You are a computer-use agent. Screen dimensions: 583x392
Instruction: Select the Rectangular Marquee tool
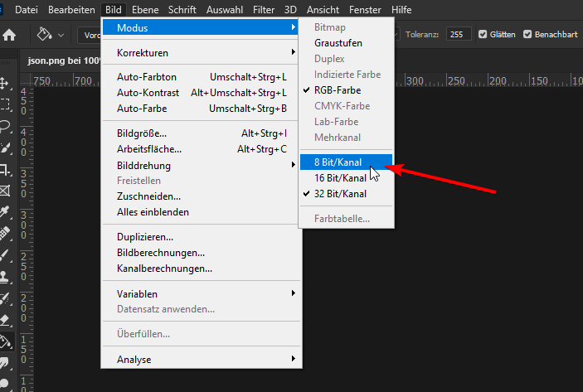pos(5,104)
